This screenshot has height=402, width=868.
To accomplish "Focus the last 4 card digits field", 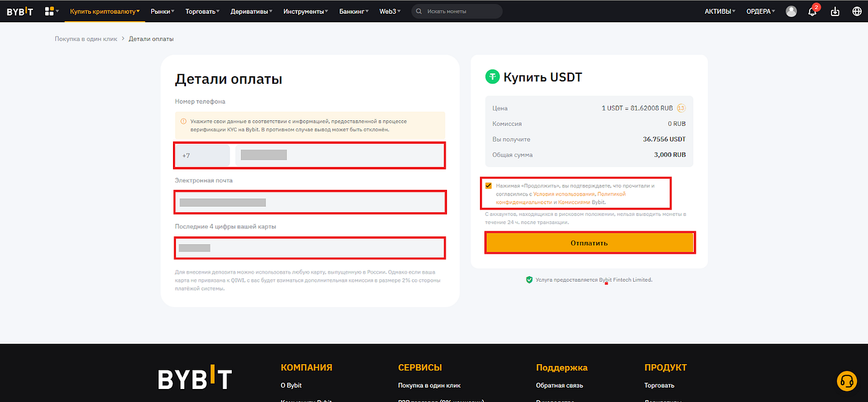I will click(310, 248).
